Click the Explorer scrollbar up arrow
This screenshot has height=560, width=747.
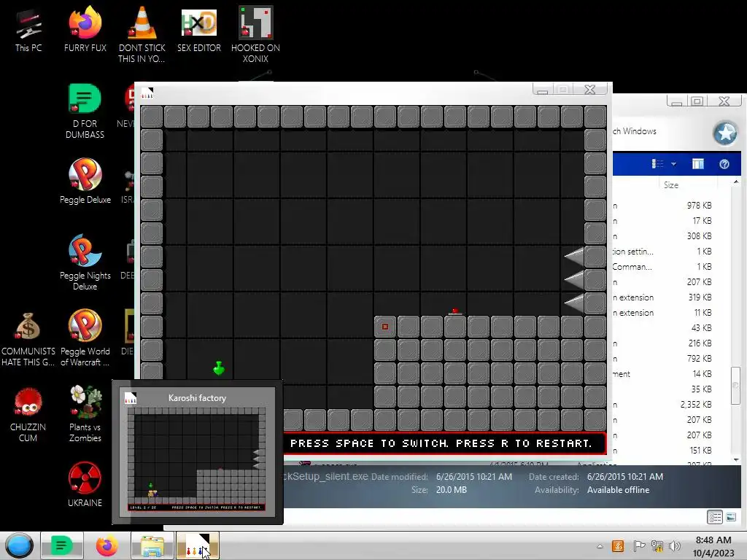[x=736, y=182]
